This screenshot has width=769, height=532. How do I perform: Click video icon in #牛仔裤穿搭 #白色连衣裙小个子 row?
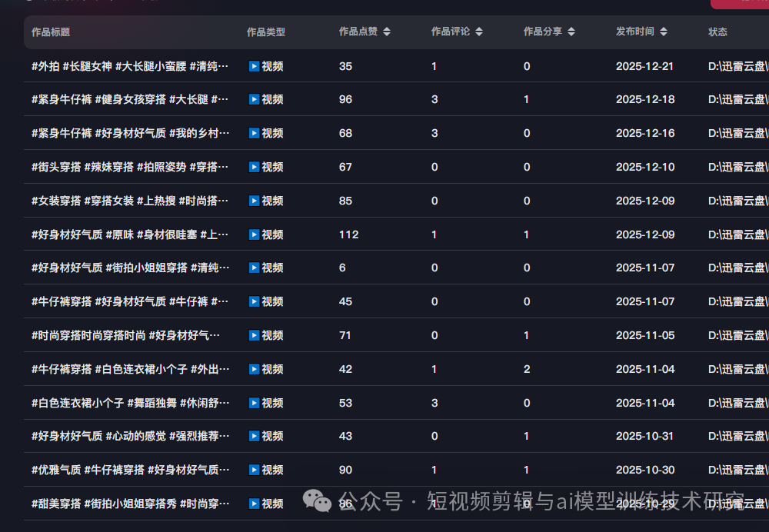pyautogui.click(x=254, y=369)
